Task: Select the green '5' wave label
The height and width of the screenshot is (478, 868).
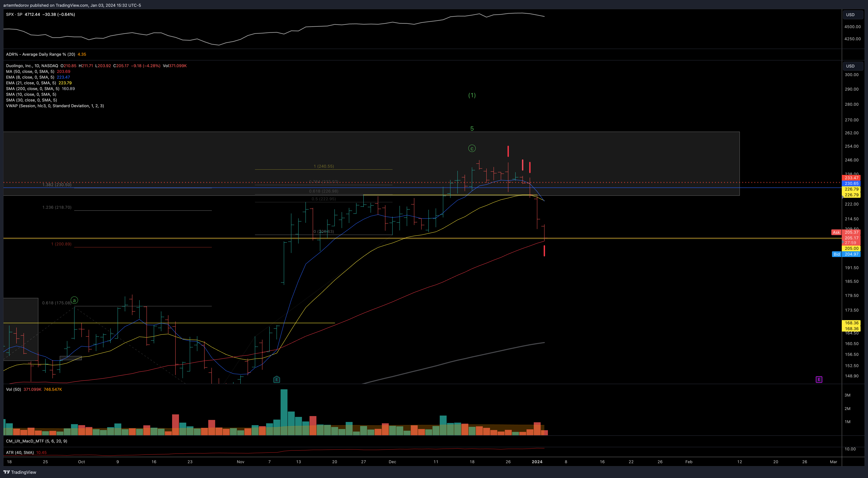Action: pyautogui.click(x=472, y=128)
